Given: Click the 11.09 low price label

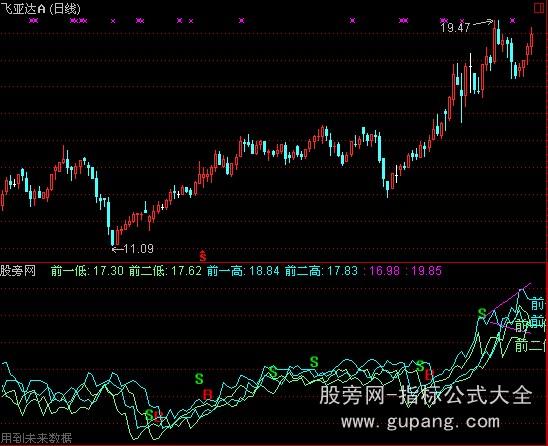Looking at the screenshot, I should tap(139, 249).
